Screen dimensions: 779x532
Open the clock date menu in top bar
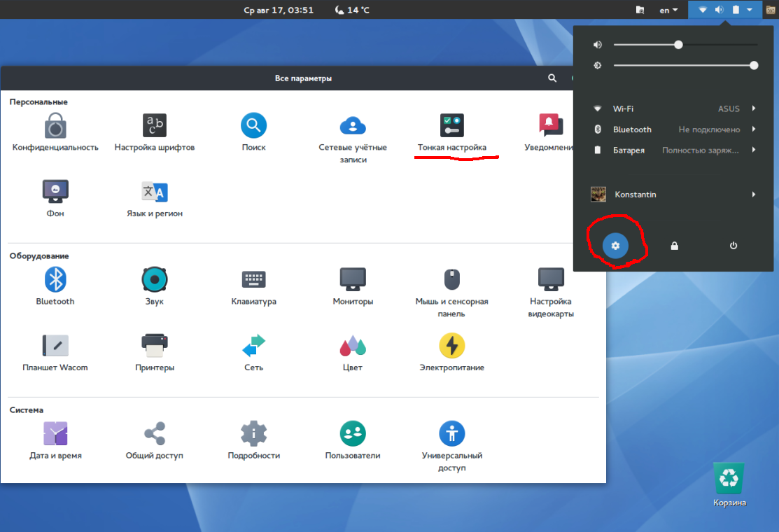(x=278, y=10)
